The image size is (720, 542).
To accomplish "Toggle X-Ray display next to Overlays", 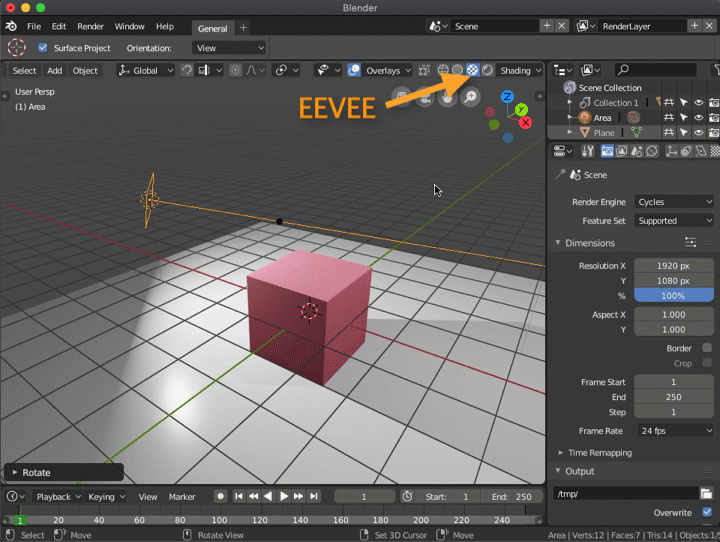I will tap(424, 70).
